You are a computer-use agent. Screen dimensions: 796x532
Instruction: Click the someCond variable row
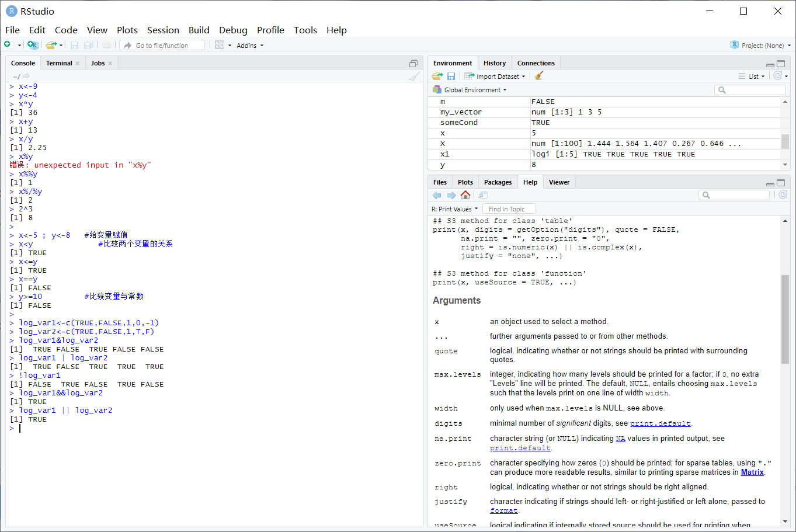tap(604, 123)
